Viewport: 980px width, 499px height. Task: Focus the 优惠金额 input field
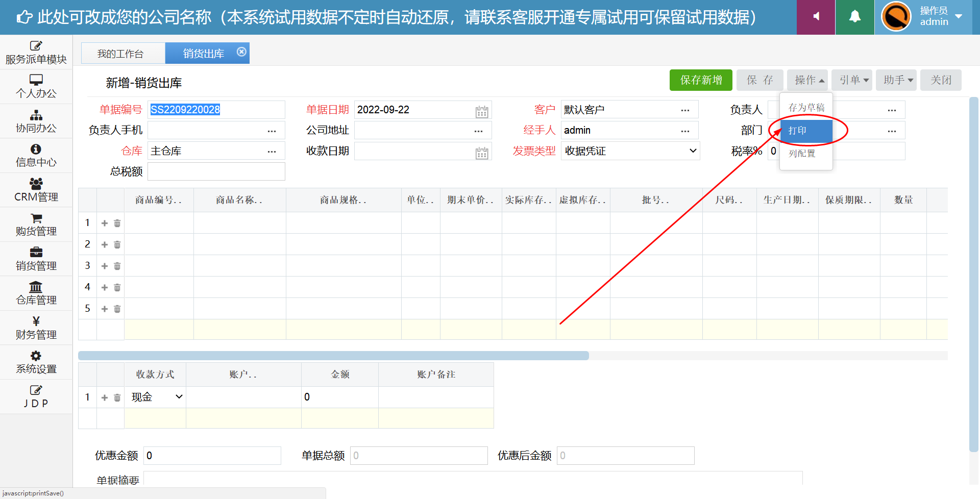coord(212,456)
